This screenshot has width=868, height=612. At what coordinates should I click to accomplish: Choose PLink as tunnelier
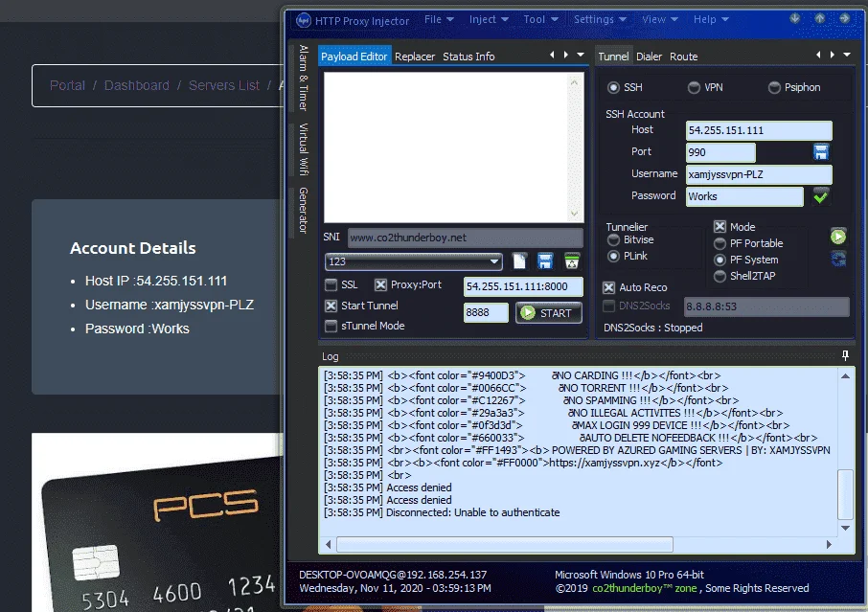[x=613, y=257]
